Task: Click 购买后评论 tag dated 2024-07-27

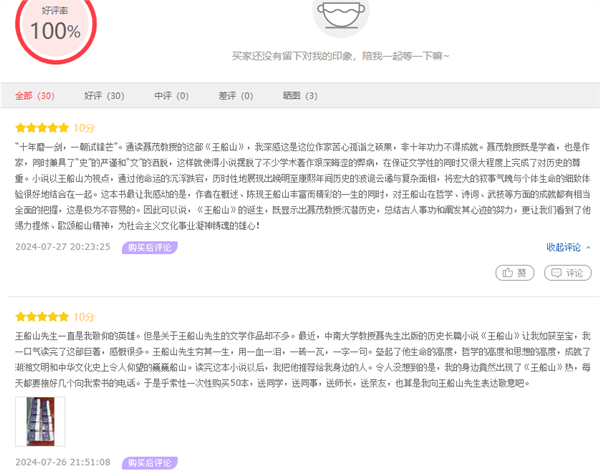Action: click(150, 248)
